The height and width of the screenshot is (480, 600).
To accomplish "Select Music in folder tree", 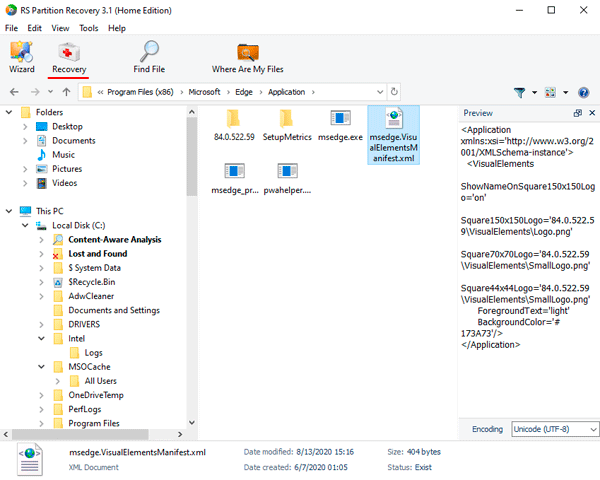I will [63, 155].
